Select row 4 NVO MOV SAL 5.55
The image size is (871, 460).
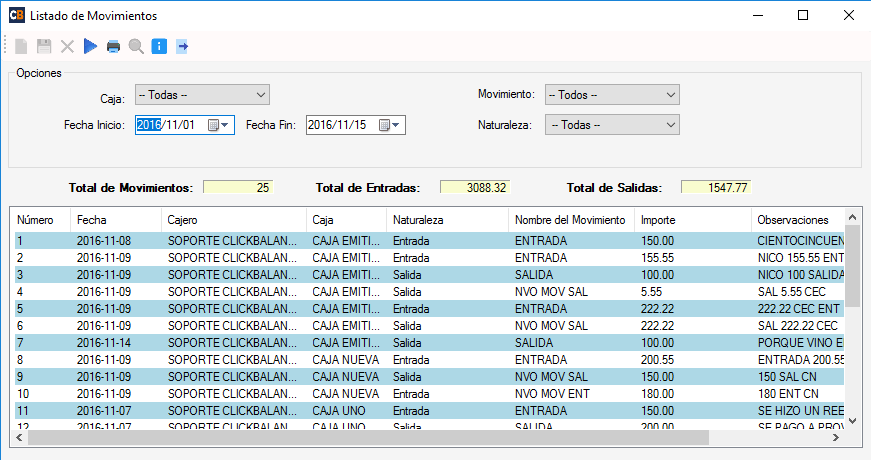(x=429, y=292)
